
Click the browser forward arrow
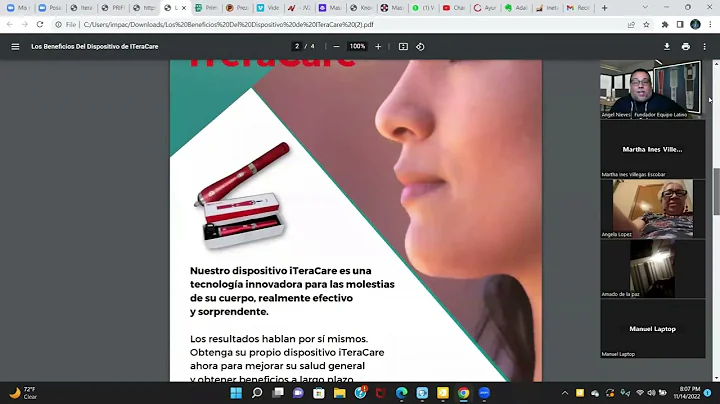tap(25, 24)
